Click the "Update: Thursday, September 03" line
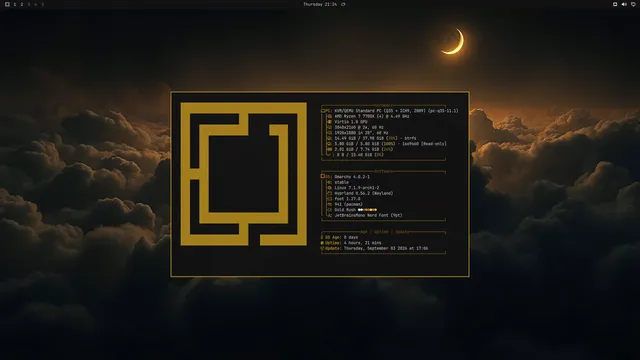Screen dimensions: 640x360 click(374, 248)
